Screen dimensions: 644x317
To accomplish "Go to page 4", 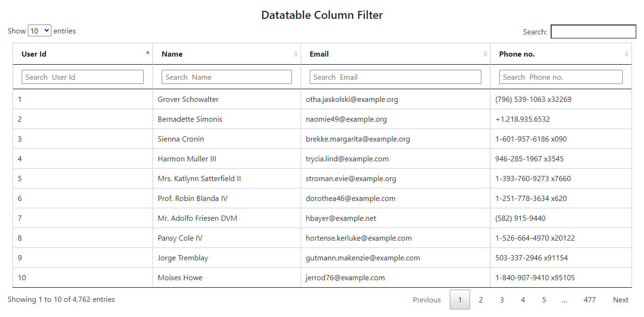I will pyautogui.click(x=523, y=300).
